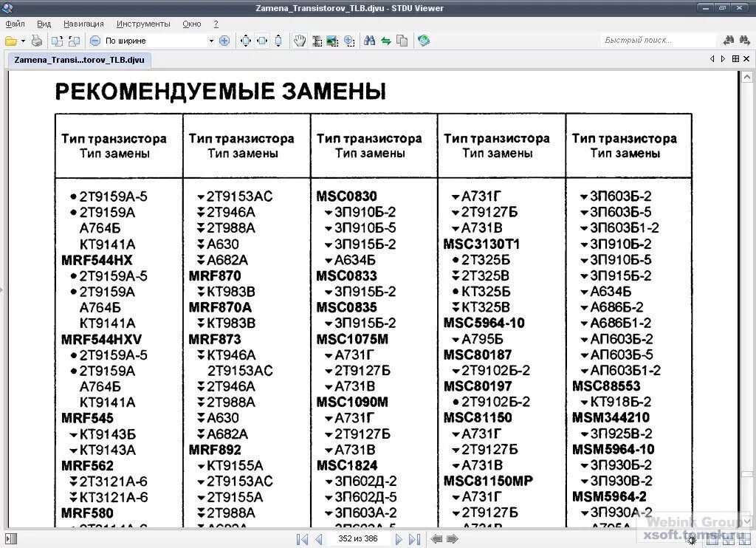
Task: Find next match with binoculars icon
Action: coord(744,41)
